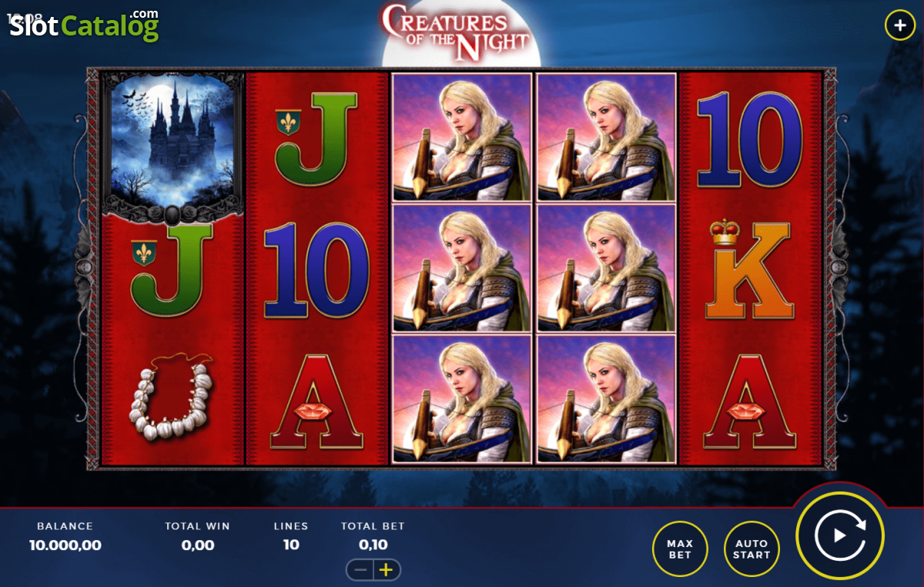
Task: Click the balance amount 10.000,00
Action: click(x=65, y=545)
